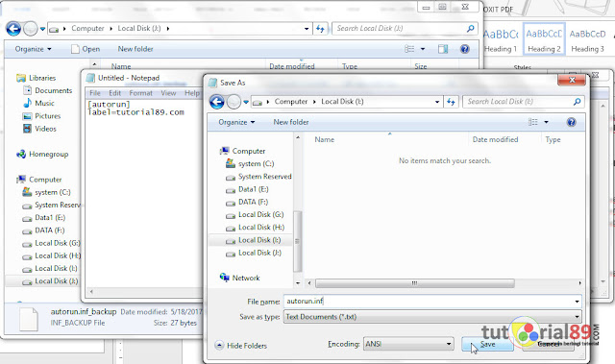The width and height of the screenshot is (615, 364).
Task: Select Music library in Explorer sidebar
Action: coord(38,103)
